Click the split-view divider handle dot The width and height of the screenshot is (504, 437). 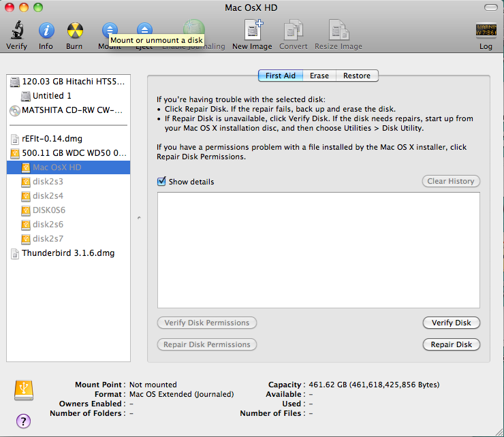139,218
